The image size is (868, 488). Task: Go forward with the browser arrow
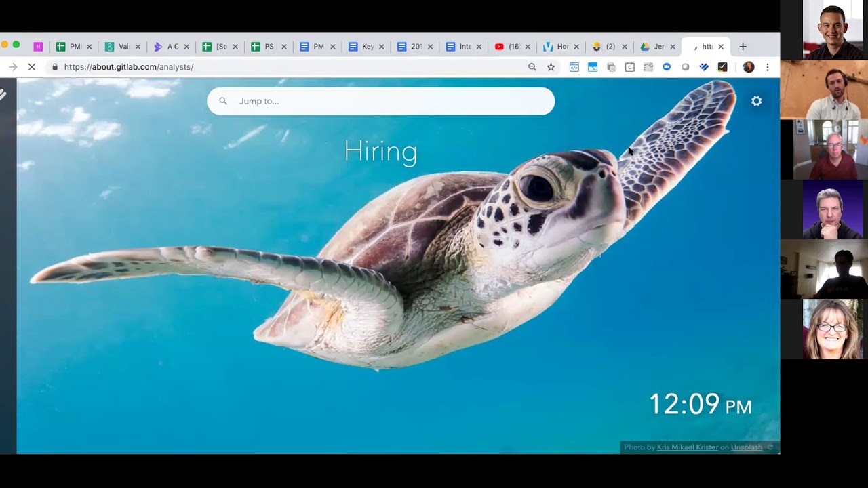(13, 67)
